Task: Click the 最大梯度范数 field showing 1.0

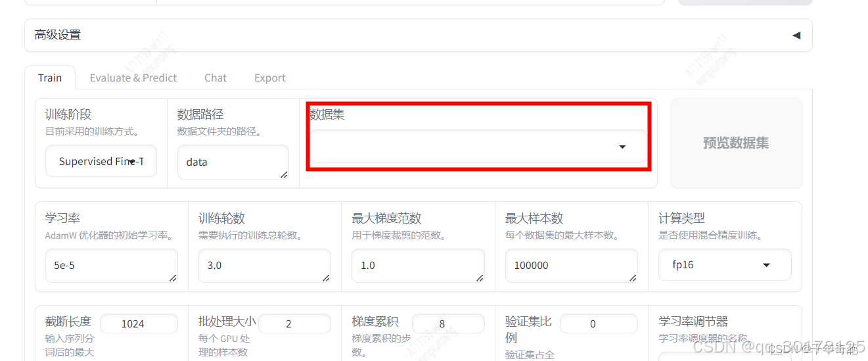Action: coord(418,266)
